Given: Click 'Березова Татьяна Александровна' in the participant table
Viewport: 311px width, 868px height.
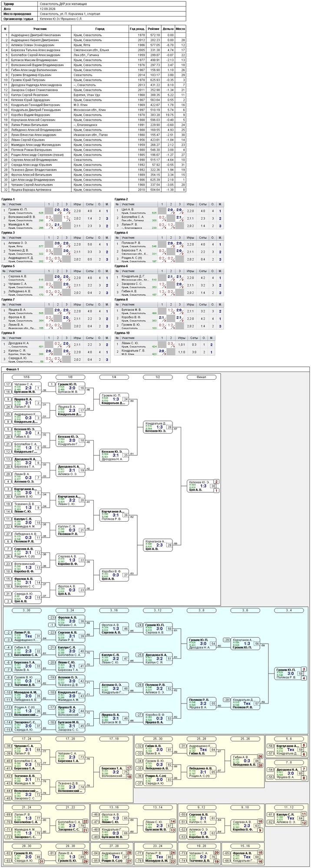Looking at the screenshot, I should pyautogui.click(x=36, y=50).
